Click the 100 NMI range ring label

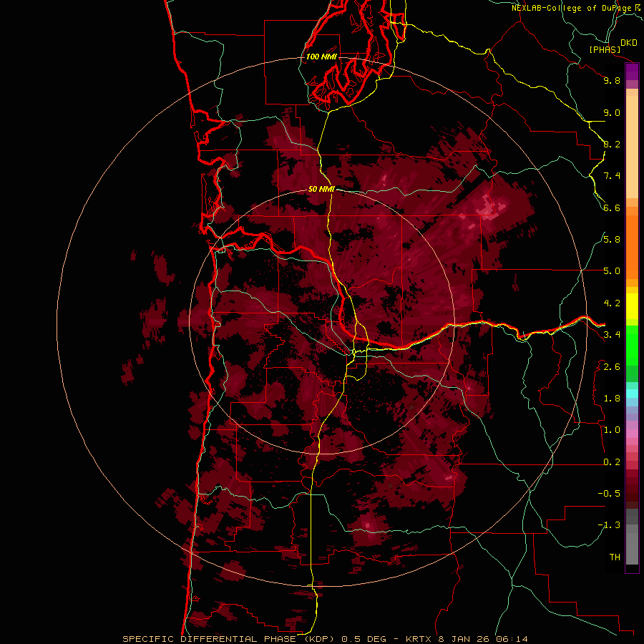[321, 57]
